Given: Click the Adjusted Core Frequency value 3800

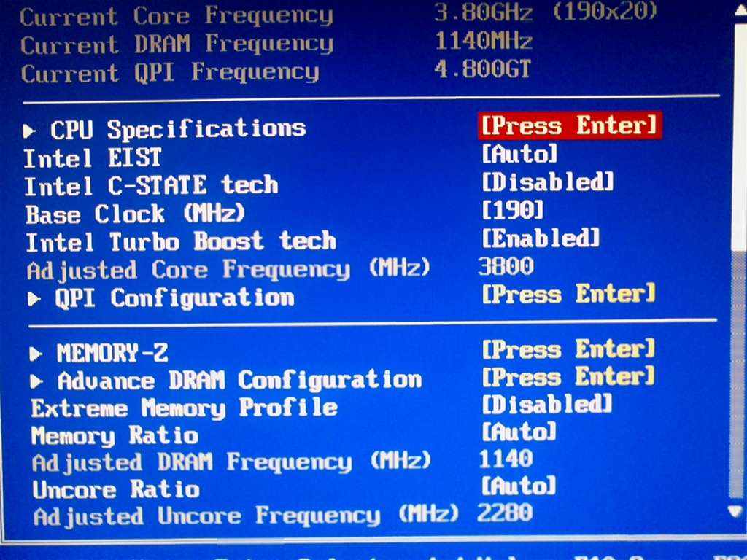Looking at the screenshot, I should [x=506, y=266].
